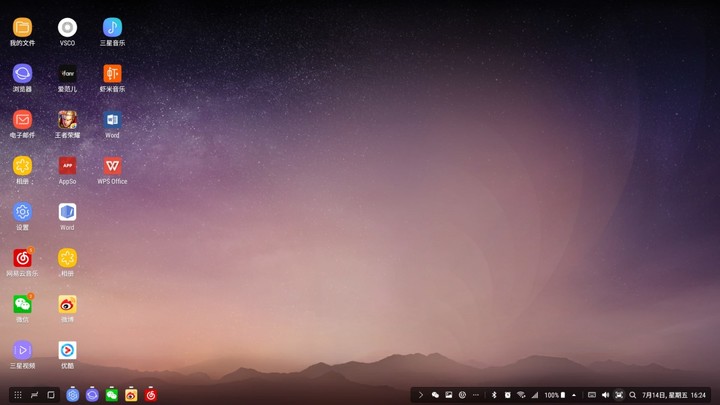Switch to Settings in the taskbar
This screenshot has width=720, height=405.
(73, 395)
